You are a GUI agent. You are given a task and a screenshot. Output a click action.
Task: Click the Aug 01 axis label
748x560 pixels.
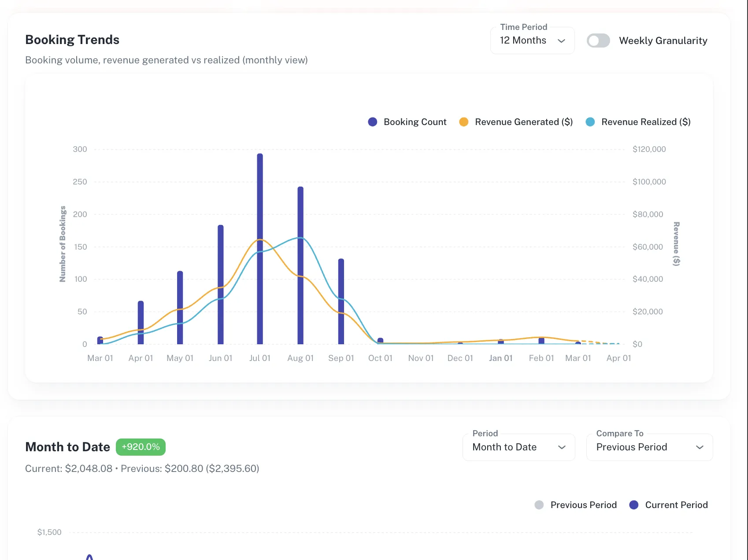[x=300, y=358]
